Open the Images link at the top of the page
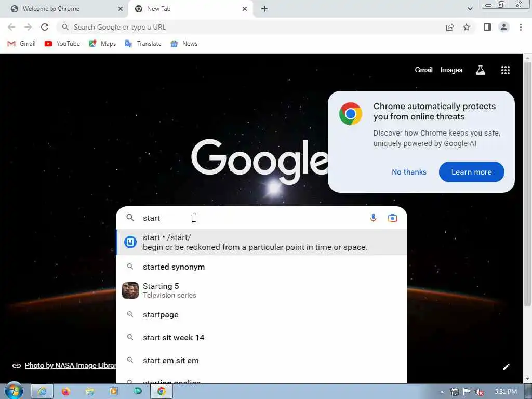 (x=451, y=70)
